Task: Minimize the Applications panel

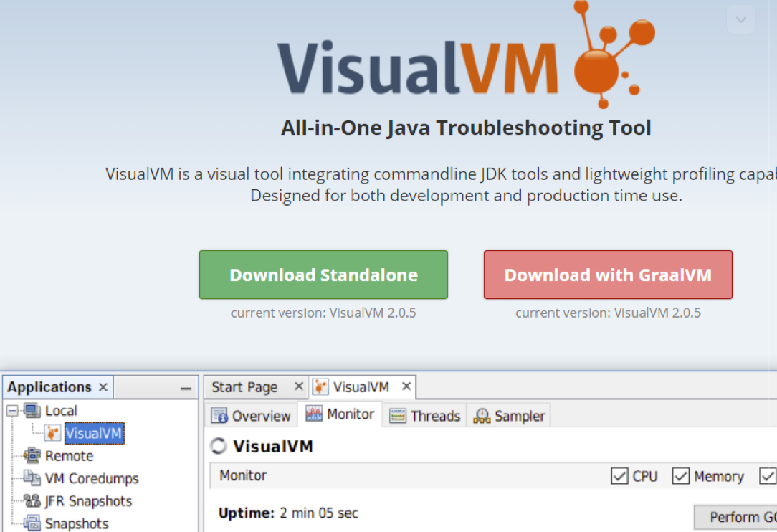Action: 186,388
